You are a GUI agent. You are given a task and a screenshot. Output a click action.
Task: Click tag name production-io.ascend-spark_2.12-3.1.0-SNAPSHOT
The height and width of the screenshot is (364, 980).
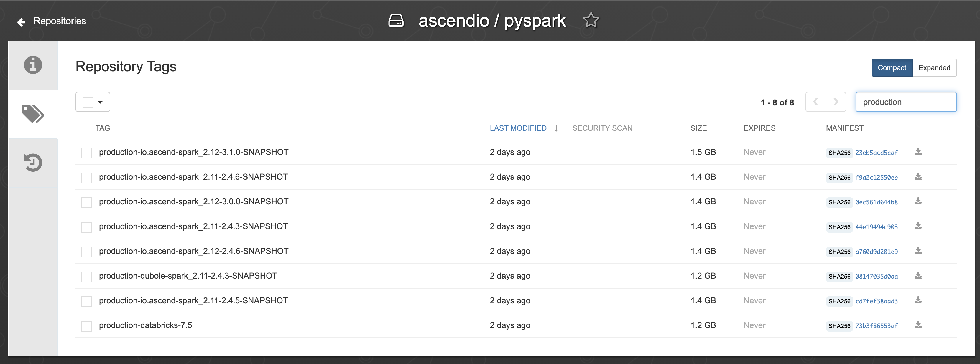pos(194,152)
